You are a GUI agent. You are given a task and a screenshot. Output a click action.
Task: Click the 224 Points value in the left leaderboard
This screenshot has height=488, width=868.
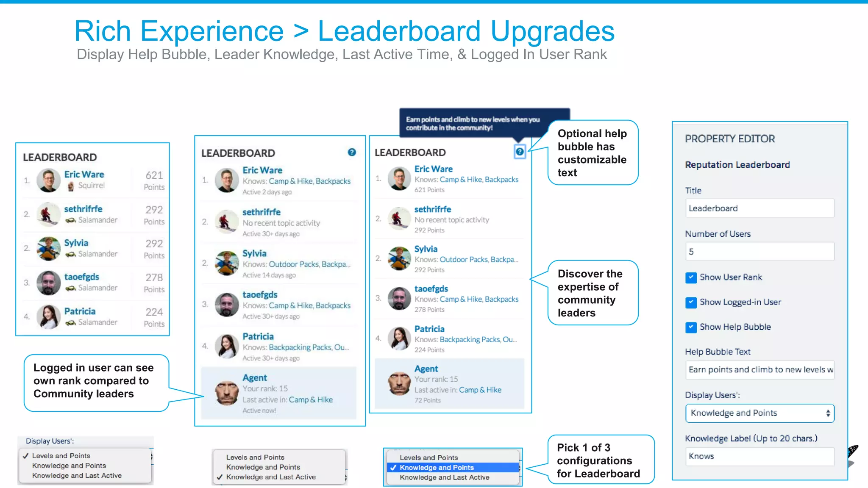(154, 318)
